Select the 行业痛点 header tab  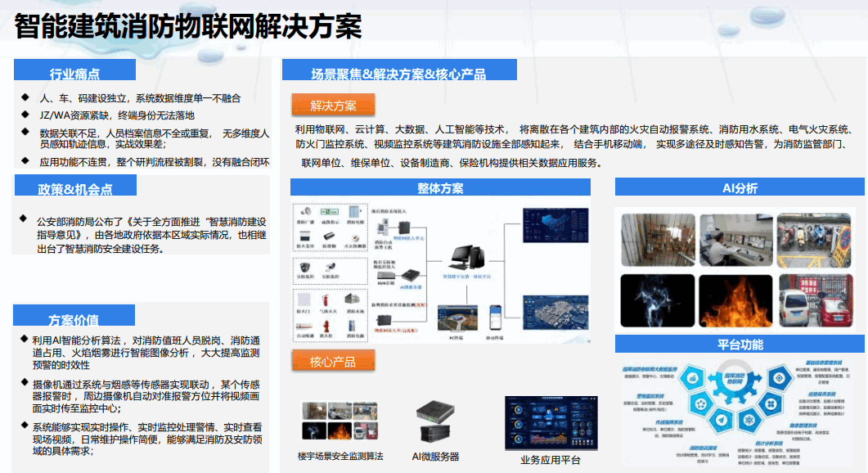point(74,74)
